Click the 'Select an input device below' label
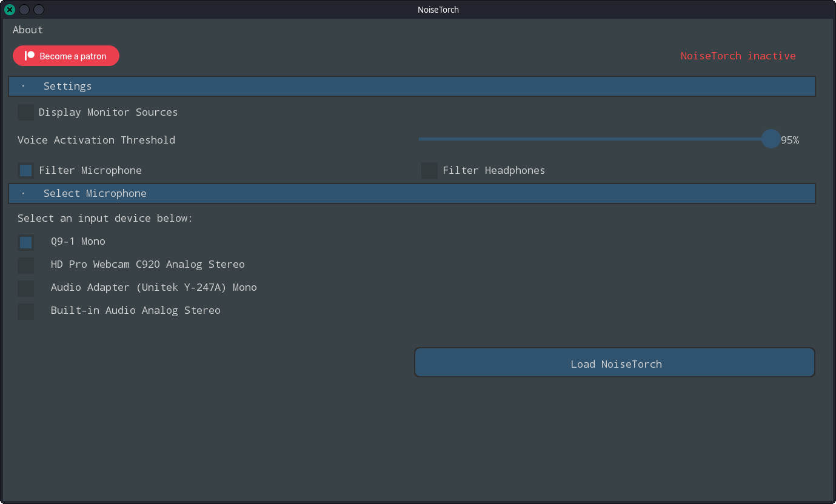Viewport: 836px width, 504px height. coord(105,218)
